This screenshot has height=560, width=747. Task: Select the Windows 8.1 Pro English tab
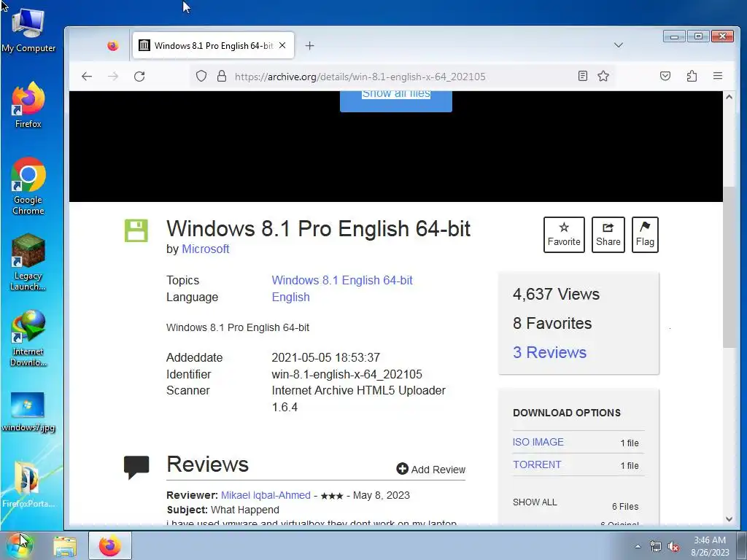pos(213,46)
